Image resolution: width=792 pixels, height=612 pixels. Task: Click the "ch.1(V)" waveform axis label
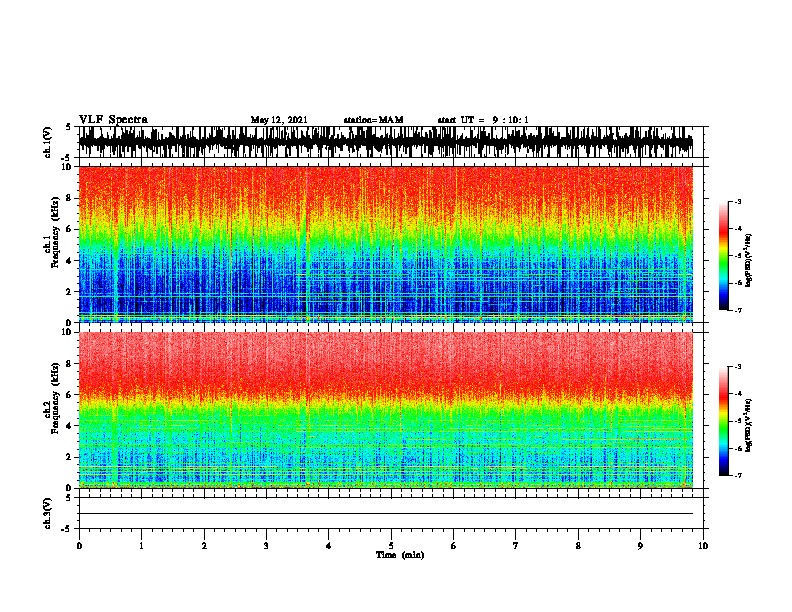point(48,142)
